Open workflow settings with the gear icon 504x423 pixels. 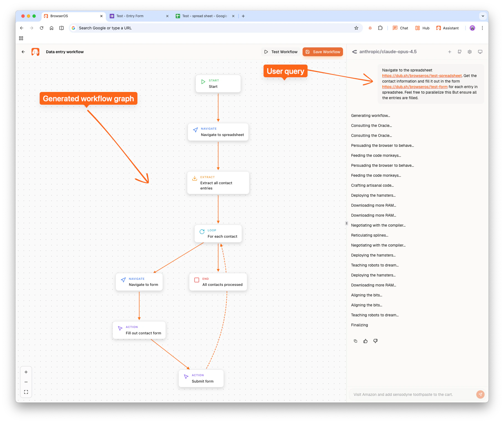click(x=469, y=52)
